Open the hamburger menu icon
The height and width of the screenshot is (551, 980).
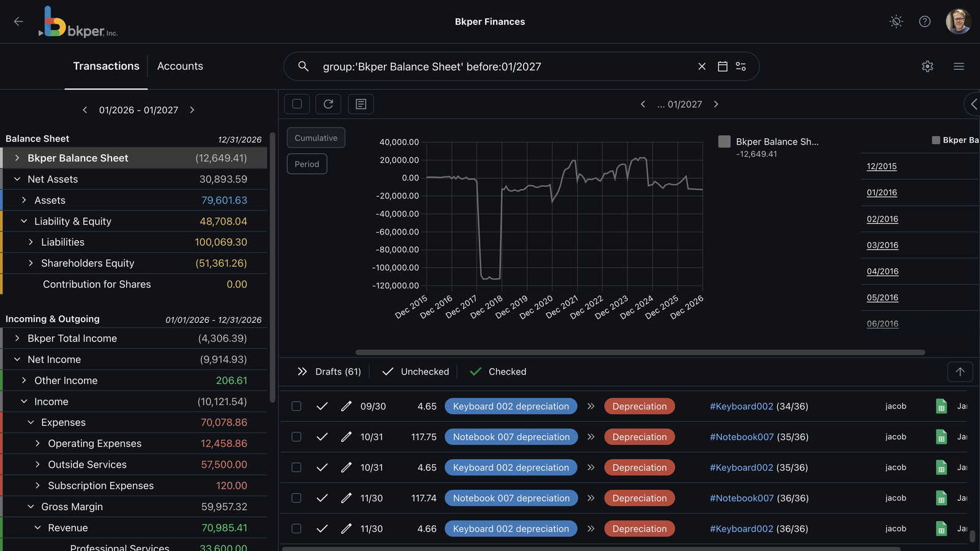(959, 66)
